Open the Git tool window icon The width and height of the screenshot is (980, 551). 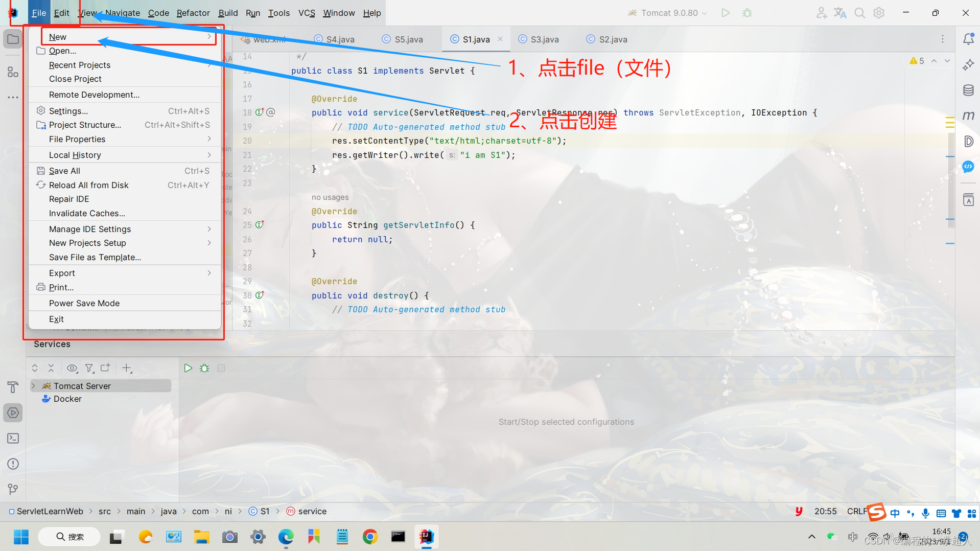[x=13, y=489]
